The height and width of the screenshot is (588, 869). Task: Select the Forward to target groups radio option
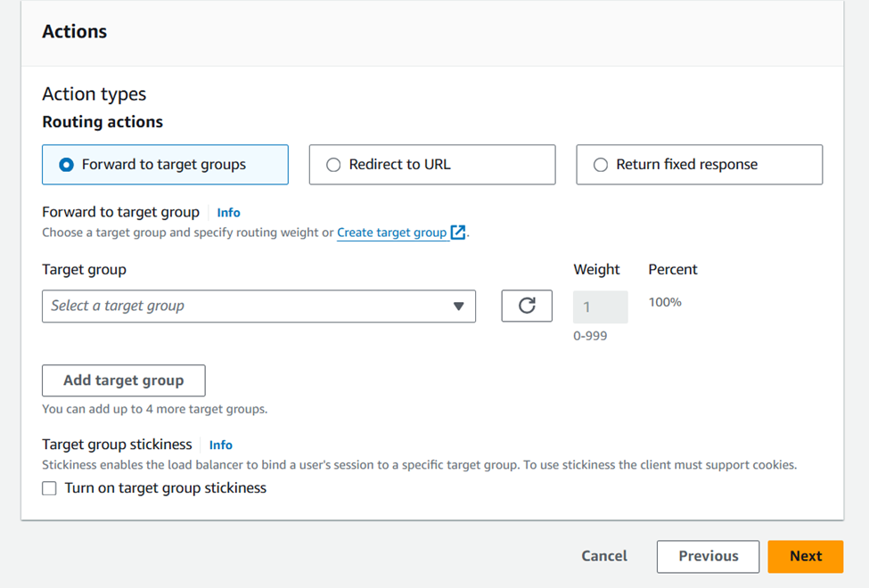[66, 165]
